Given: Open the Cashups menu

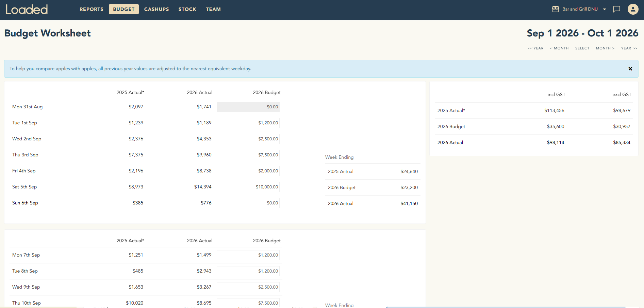Looking at the screenshot, I should click(156, 9).
